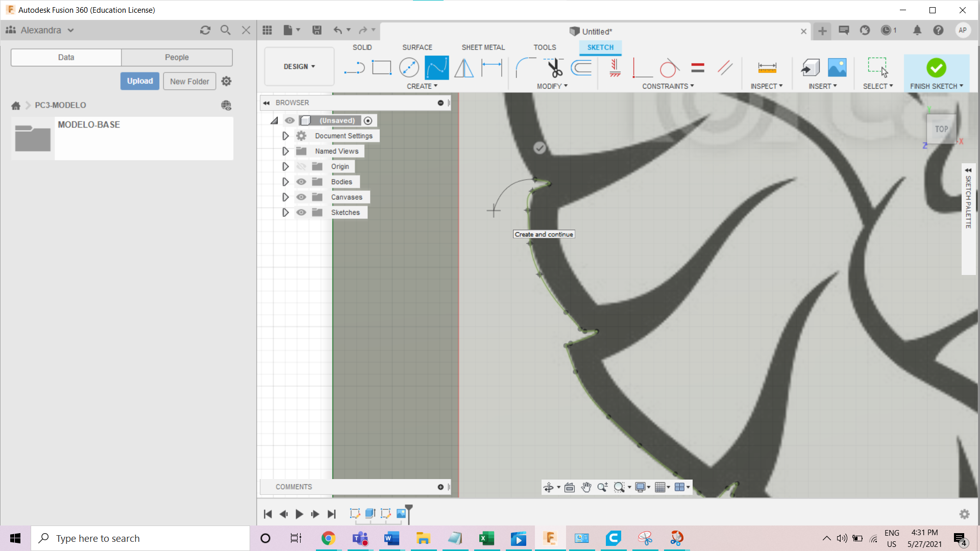
Task: Switch to the TOOLS tab
Action: coord(545,47)
